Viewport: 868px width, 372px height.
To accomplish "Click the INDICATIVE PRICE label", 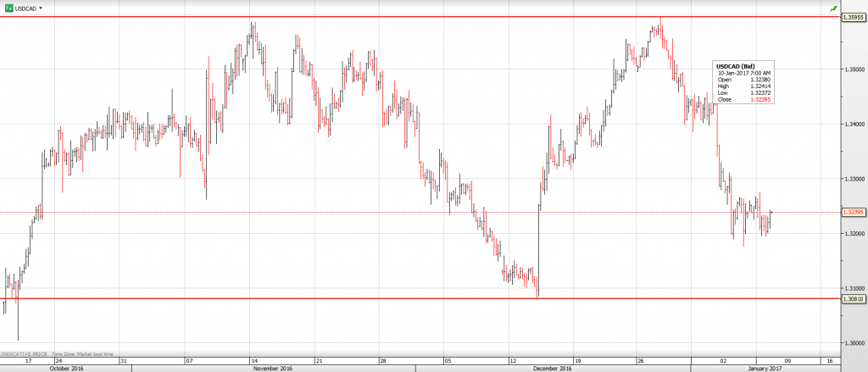I will 24,353.
